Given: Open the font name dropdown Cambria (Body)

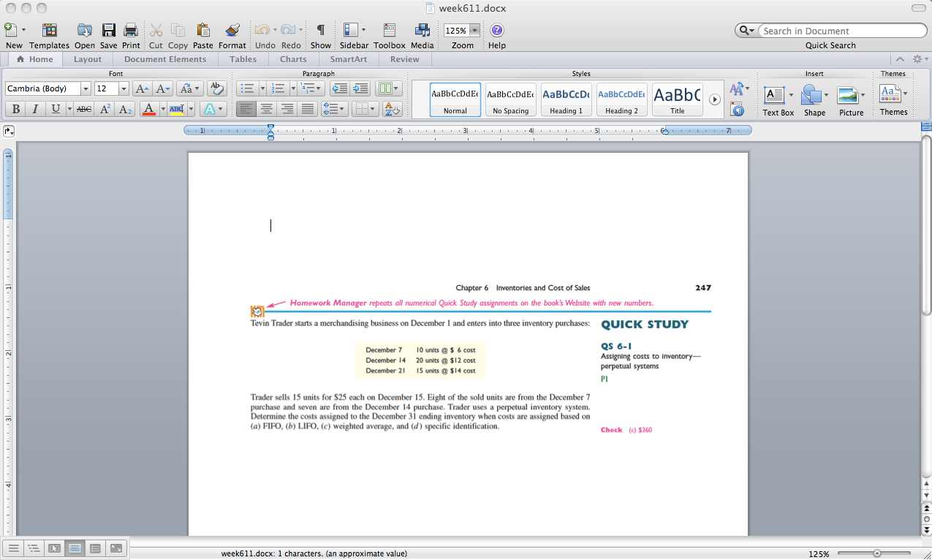Looking at the screenshot, I should point(86,88).
